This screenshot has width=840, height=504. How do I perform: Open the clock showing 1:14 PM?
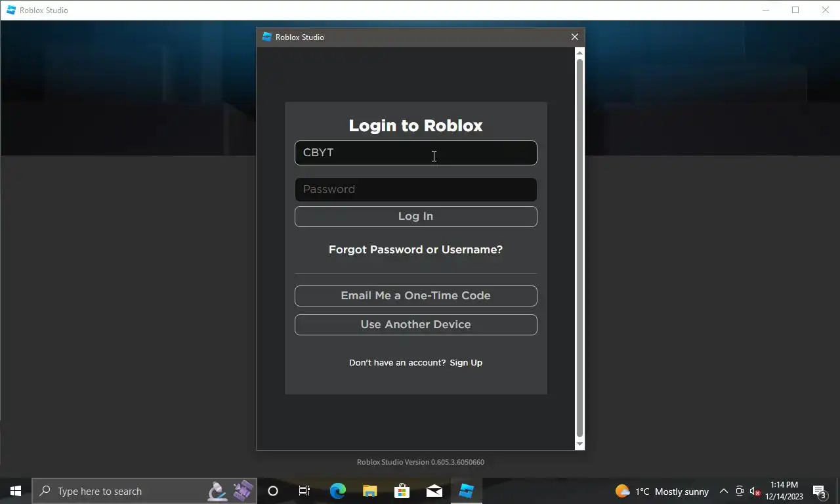784,491
